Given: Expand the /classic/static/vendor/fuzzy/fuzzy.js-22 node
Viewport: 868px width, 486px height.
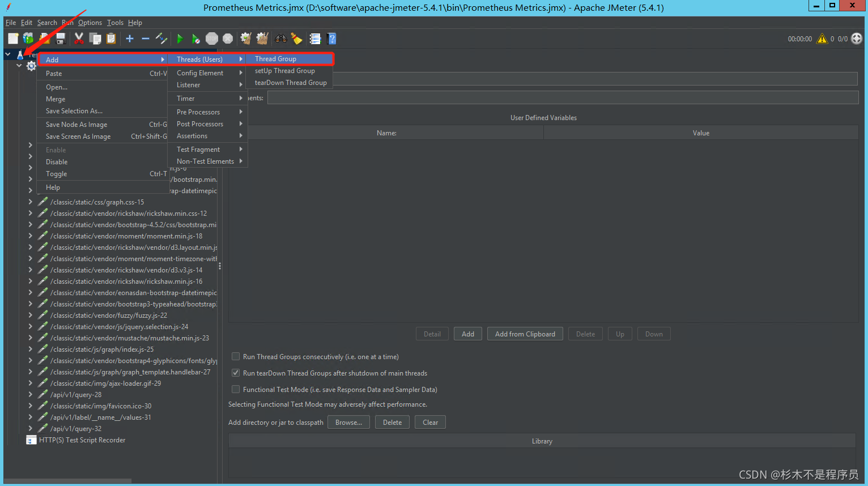Looking at the screenshot, I should pyautogui.click(x=31, y=315).
